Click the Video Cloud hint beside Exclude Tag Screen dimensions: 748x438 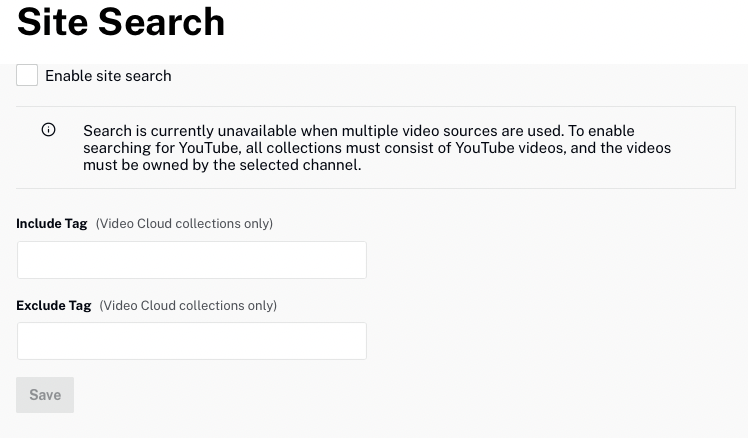pos(188,306)
